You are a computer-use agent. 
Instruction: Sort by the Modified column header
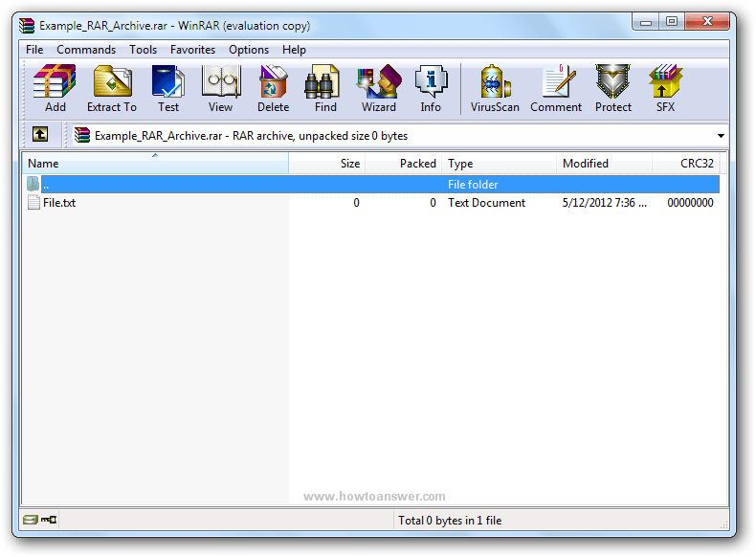(x=605, y=164)
